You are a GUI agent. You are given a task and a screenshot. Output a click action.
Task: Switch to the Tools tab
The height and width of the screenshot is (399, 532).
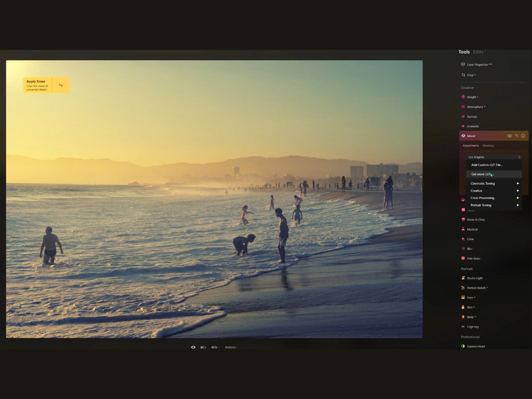(464, 52)
